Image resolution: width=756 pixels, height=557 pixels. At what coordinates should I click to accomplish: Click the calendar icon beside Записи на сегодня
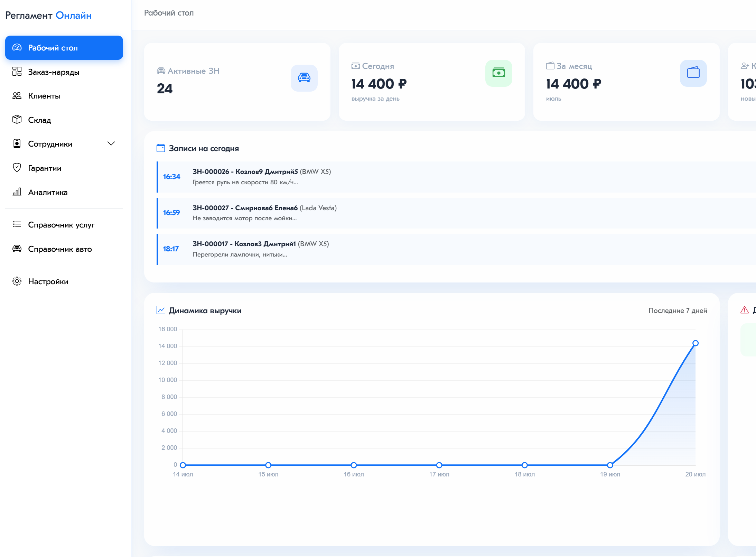tap(161, 148)
